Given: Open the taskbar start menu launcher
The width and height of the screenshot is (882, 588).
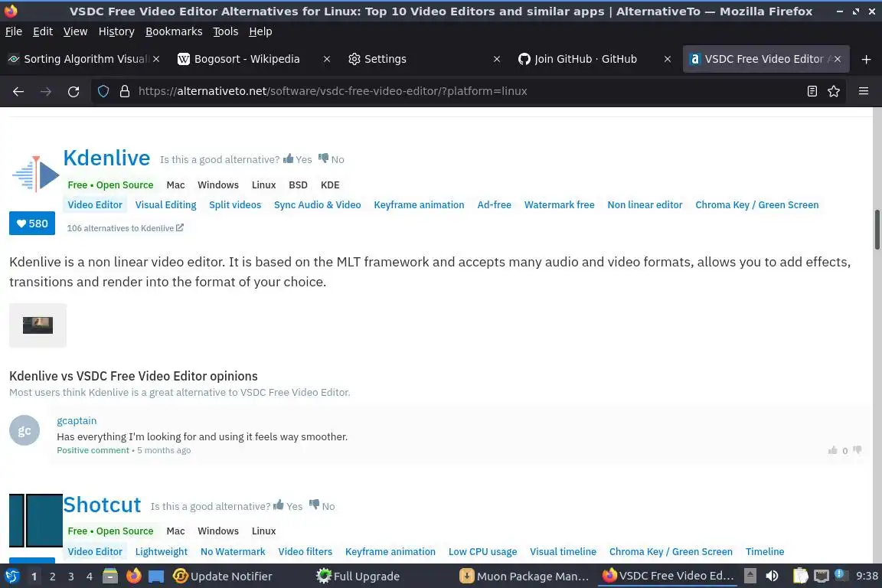Looking at the screenshot, I should (x=11, y=577).
